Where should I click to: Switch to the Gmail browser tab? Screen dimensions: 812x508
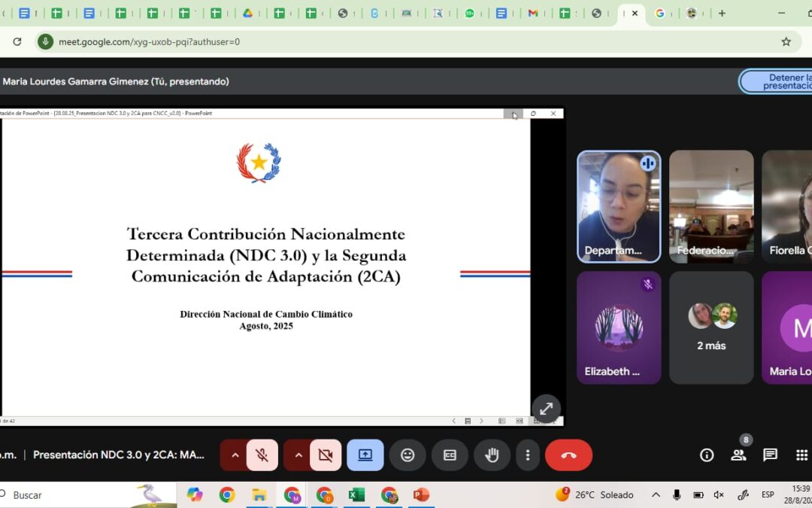533,14
